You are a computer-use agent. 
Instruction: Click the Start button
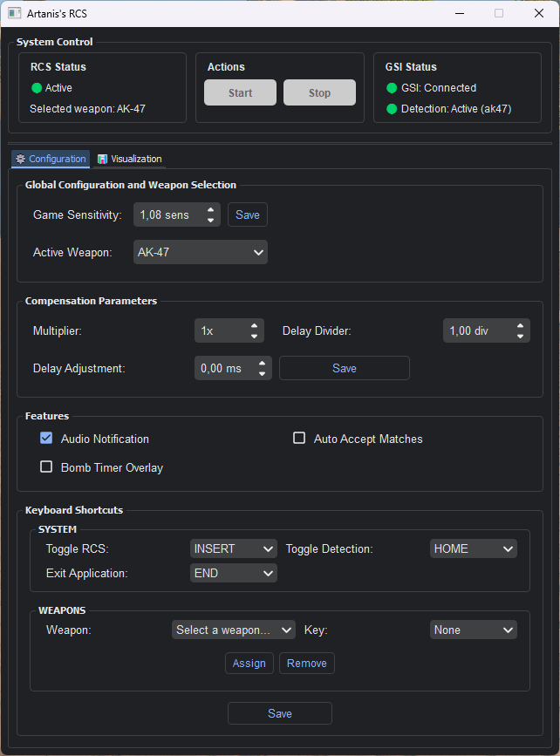(240, 92)
